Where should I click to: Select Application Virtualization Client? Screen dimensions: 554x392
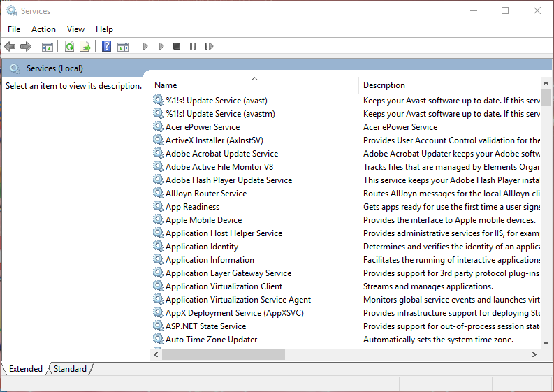[224, 286]
